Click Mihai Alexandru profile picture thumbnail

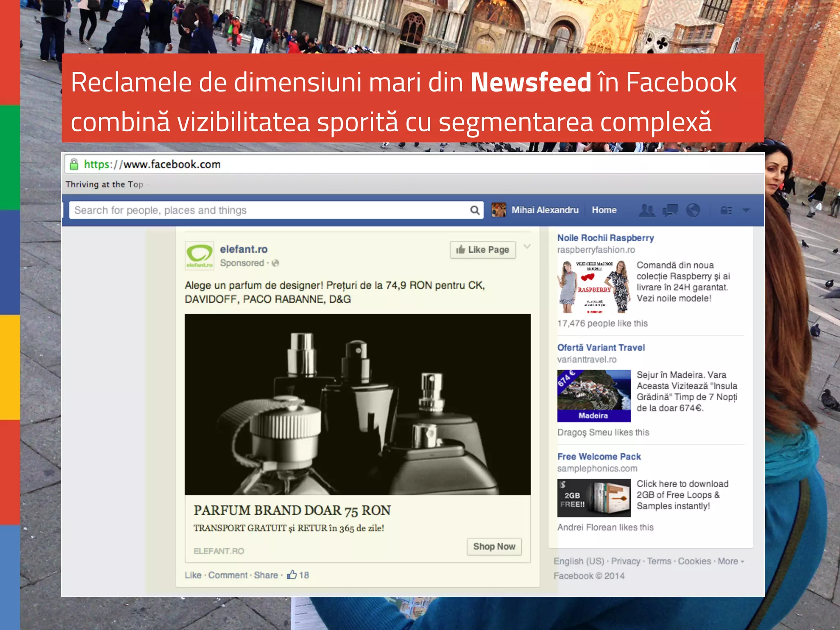(498, 210)
